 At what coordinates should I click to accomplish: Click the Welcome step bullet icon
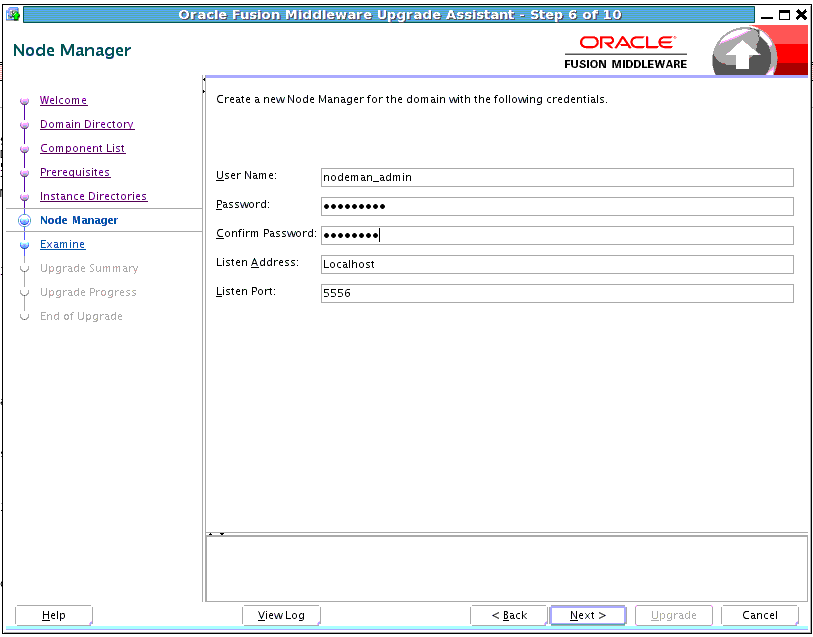(x=24, y=101)
